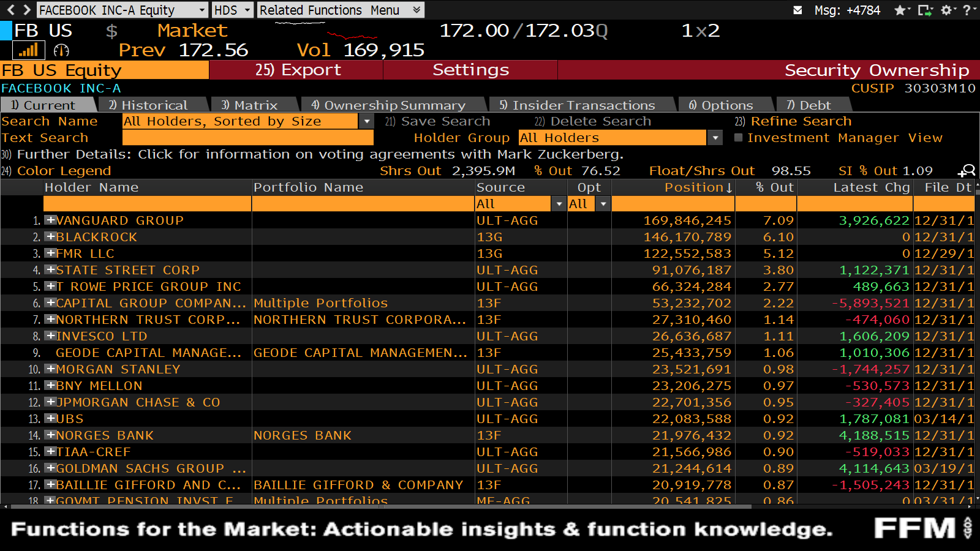Open the Color Legend link

(x=56, y=171)
